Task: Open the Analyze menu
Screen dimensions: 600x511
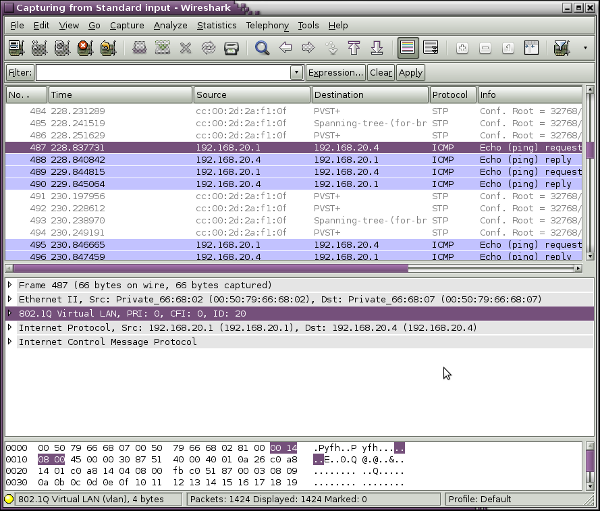Action: click(170, 25)
